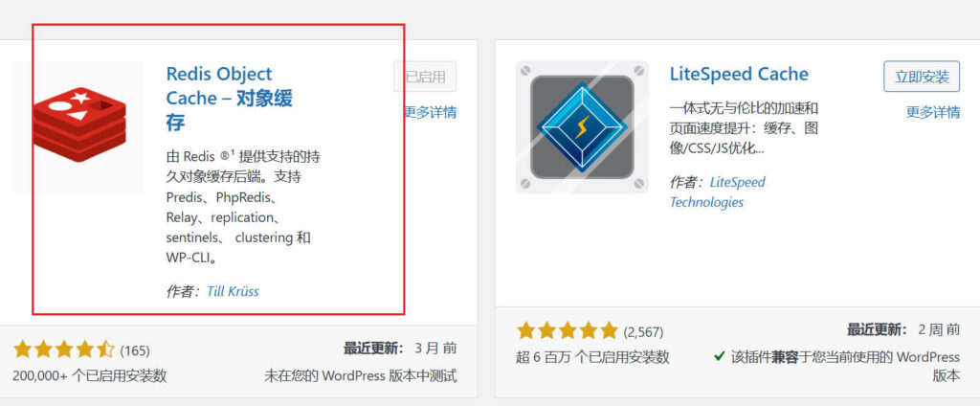Visit the LiteSpeed Technologies author link
980x406 pixels.
718,192
